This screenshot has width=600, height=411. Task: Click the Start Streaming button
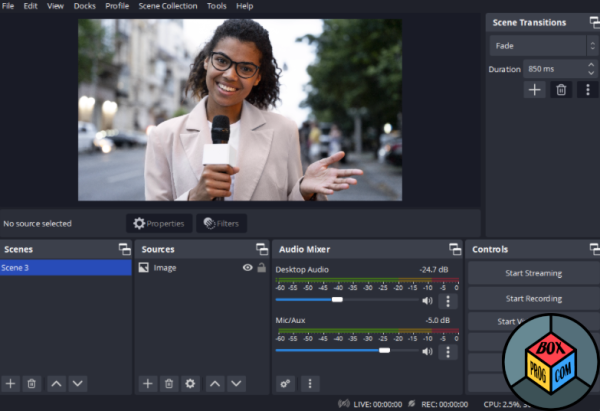click(x=533, y=273)
